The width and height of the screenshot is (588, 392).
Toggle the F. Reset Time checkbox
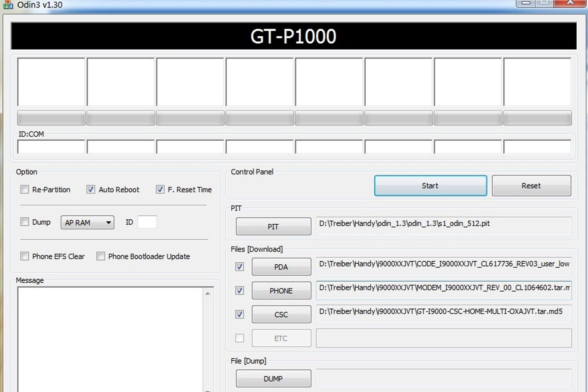click(x=160, y=189)
